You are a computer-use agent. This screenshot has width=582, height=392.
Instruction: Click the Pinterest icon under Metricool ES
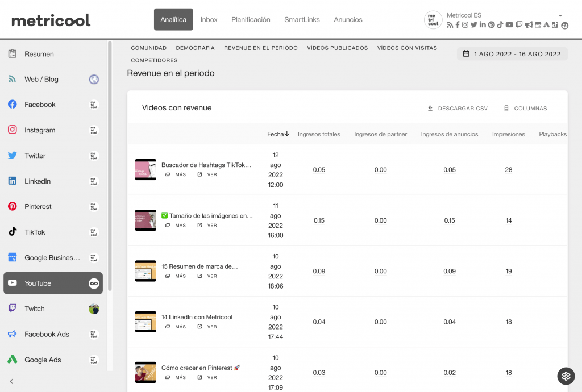click(x=492, y=25)
